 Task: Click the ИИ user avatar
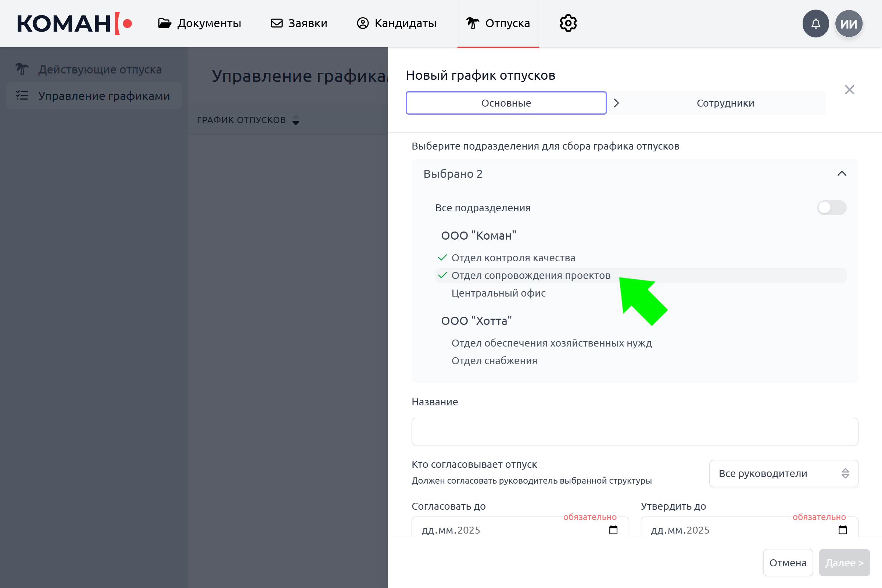pyautogui.click(x=849, y=24)
